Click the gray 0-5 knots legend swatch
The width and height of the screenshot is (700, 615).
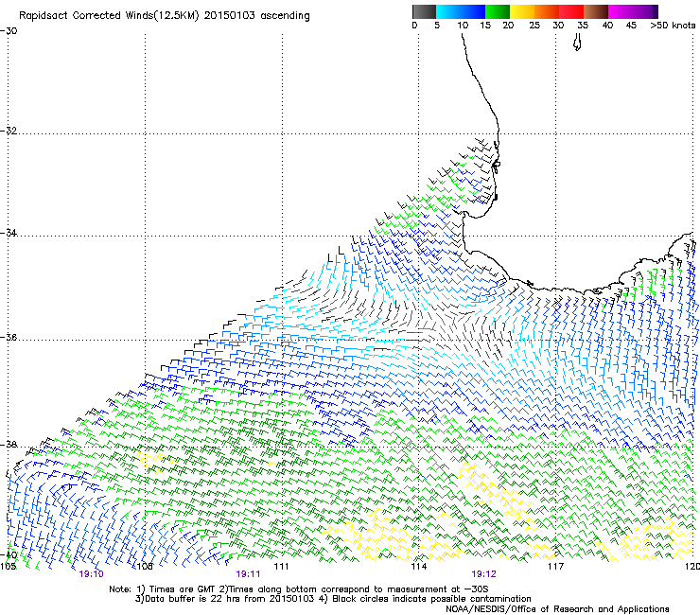pos(424,11)
